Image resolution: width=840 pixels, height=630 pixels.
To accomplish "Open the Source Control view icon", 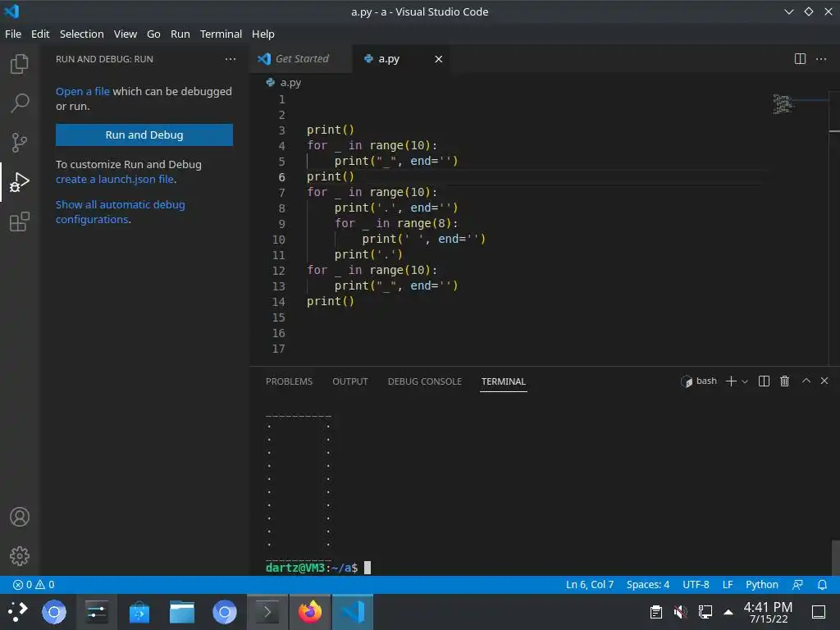I will 20,143.
